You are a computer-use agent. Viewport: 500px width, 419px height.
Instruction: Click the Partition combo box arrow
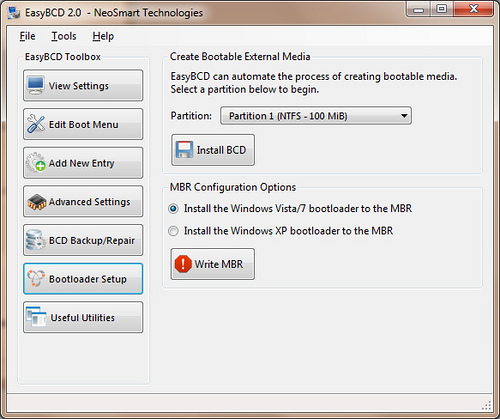click(x=404, y=116)
